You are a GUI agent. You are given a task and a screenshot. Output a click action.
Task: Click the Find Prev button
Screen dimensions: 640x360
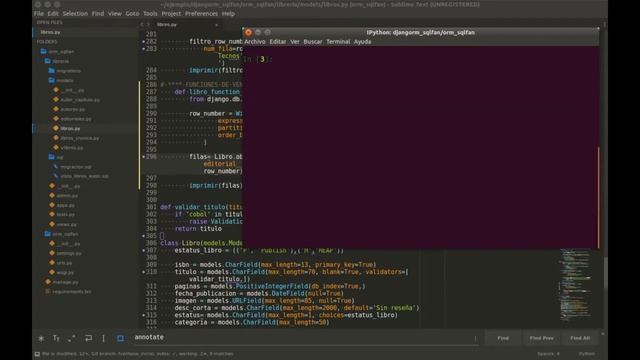click(x=542, y=338)
